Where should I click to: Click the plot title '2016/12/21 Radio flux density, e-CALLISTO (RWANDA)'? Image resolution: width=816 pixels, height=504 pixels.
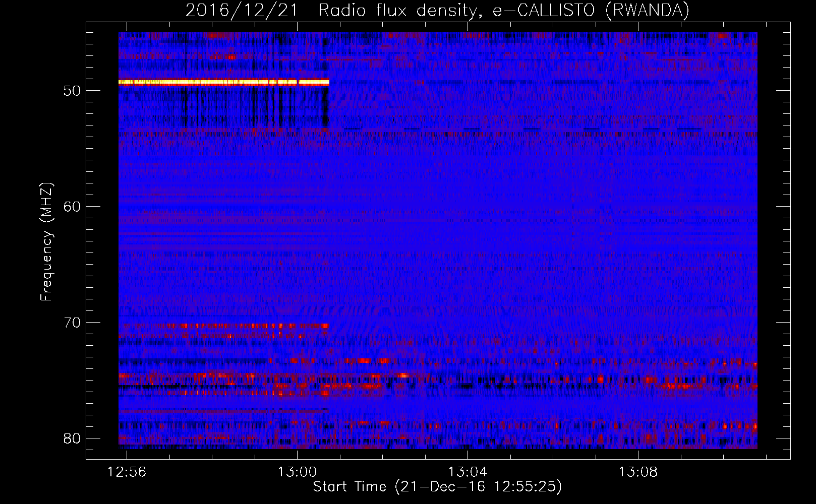coord(437,10)
